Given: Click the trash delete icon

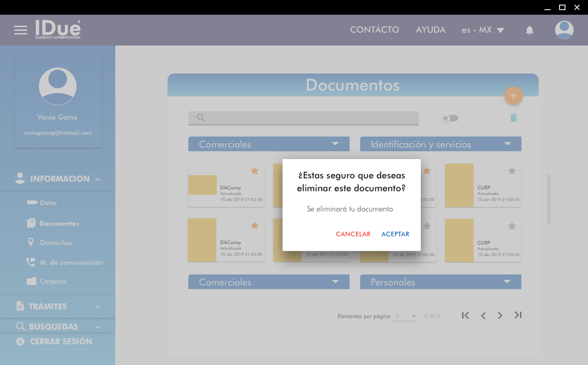Looking at the screenshot, I should tap(513, 118).
